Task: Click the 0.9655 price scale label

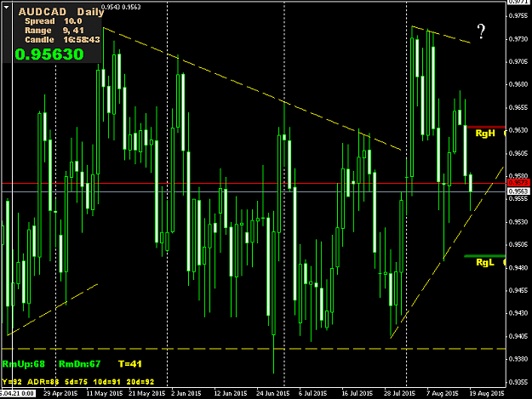Action: point(518,107)
